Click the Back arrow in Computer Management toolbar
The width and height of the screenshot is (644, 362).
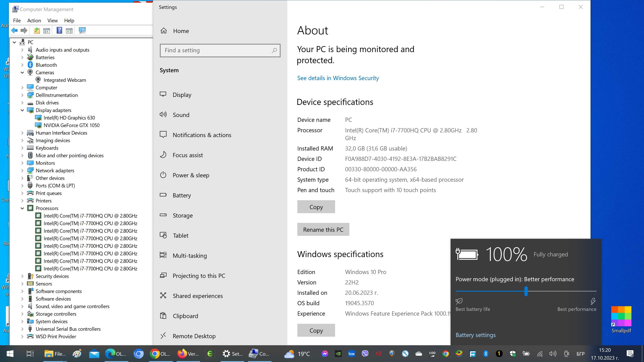[x=14, y=31]
